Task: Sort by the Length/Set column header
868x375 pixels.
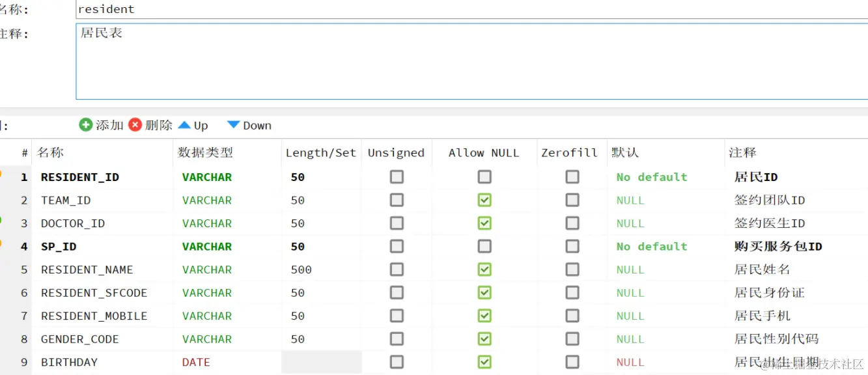Action: click(x=320, y=153)
